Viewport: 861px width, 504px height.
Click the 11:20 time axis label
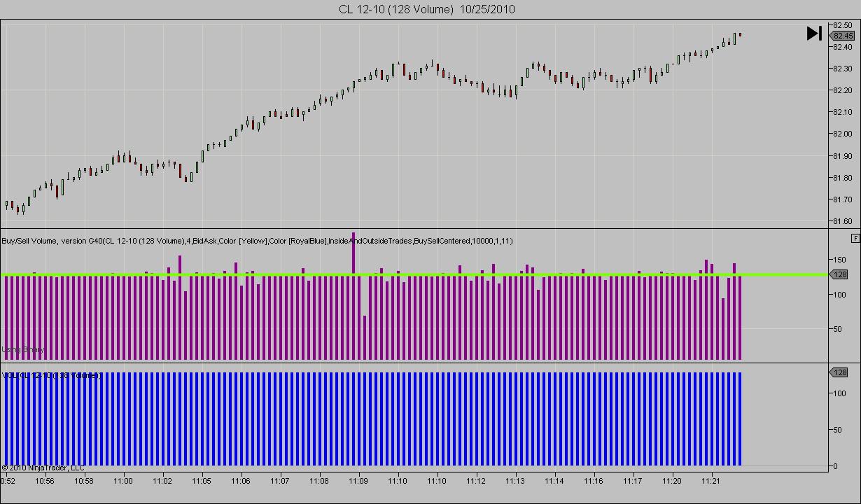tap(672, 481)
